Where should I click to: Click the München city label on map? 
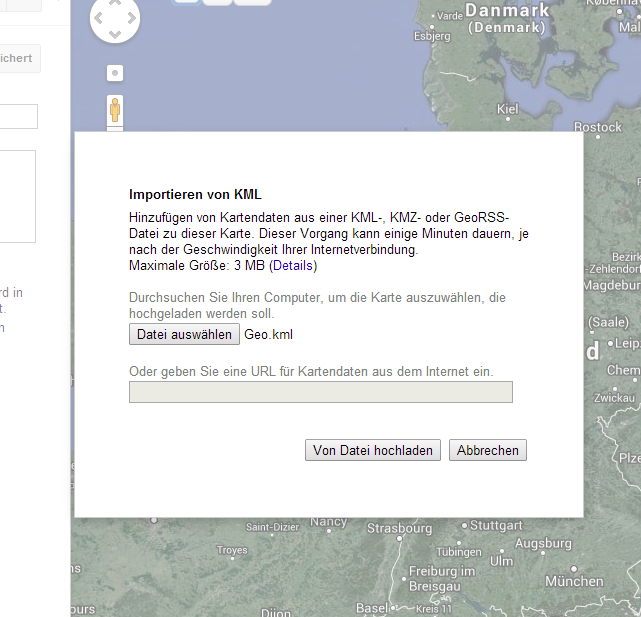pyautogui.click(x=574, y=581)
